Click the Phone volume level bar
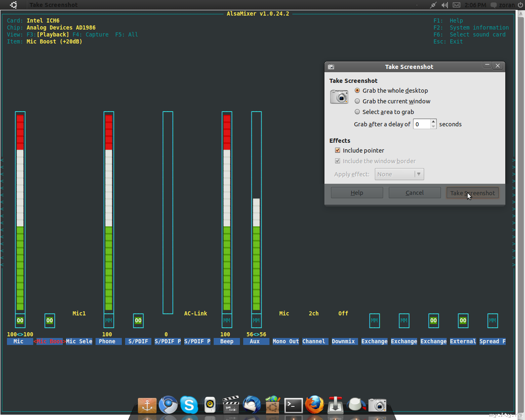 click(109, 212)
